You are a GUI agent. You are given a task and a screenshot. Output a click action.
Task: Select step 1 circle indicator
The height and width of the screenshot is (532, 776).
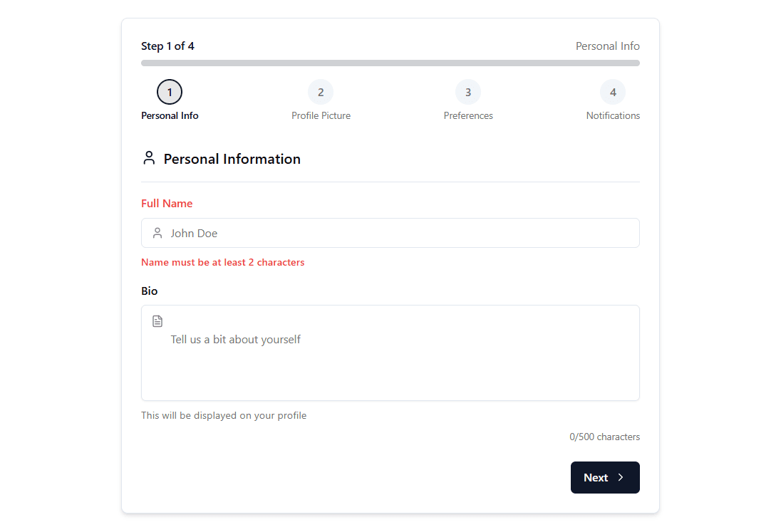pyautogui.click(x=170, y=92)
